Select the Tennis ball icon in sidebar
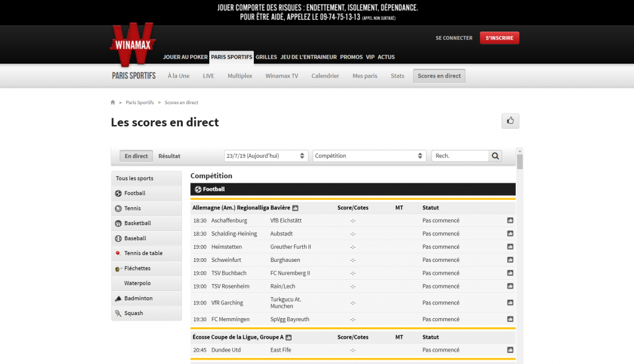The image size is (634, 364). click(118, 208)
